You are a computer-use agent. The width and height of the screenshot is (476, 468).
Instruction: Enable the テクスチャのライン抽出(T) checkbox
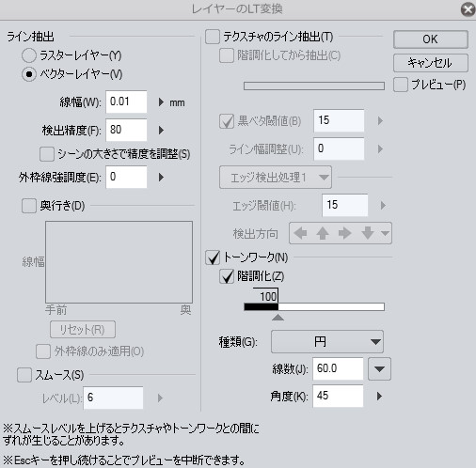213,37
